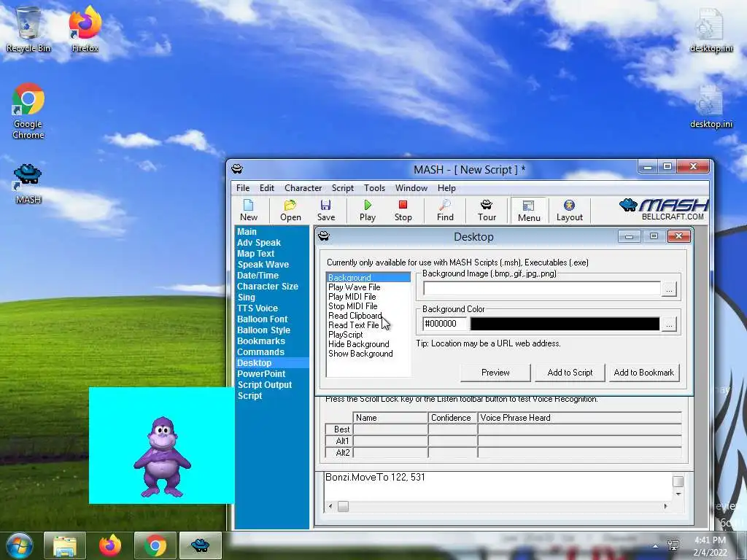Open the File menu
Screen dimensions: 747x560
tap(243, 188)
